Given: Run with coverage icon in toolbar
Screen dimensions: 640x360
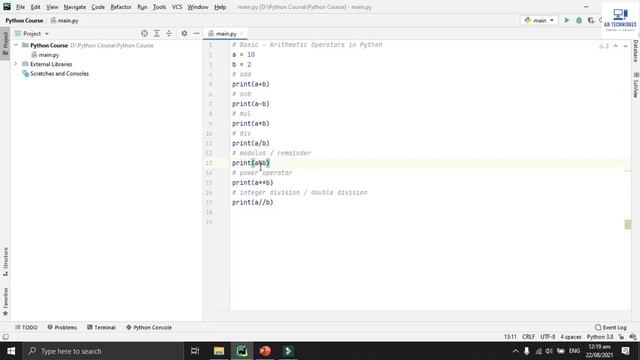Looking at the screenshot, I should click(x=591, y=20).
